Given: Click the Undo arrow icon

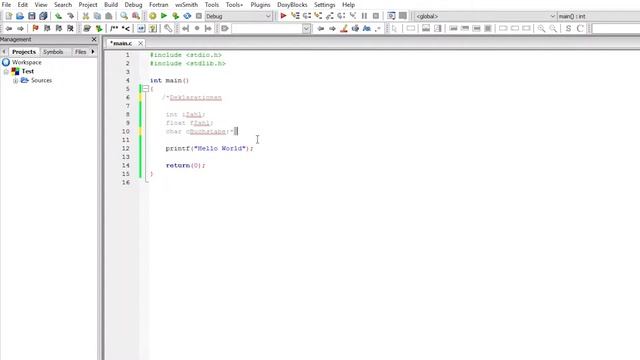Looking at the screenshot, I should pyautogui.click(x=58, y=16).
